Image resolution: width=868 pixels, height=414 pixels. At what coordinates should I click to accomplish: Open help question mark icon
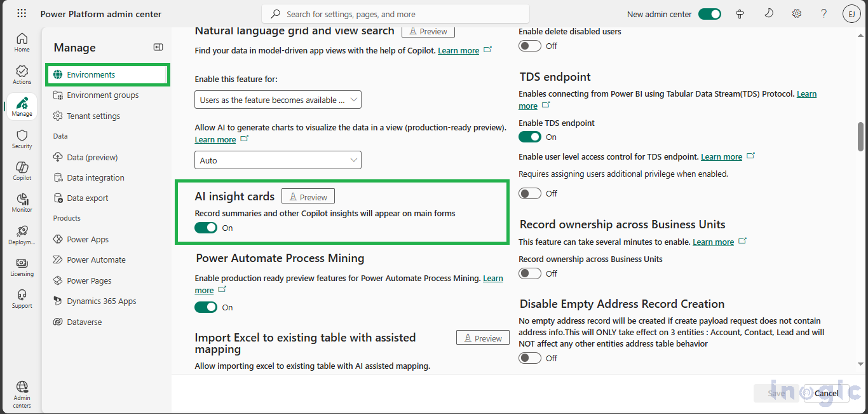click(824, 14)
